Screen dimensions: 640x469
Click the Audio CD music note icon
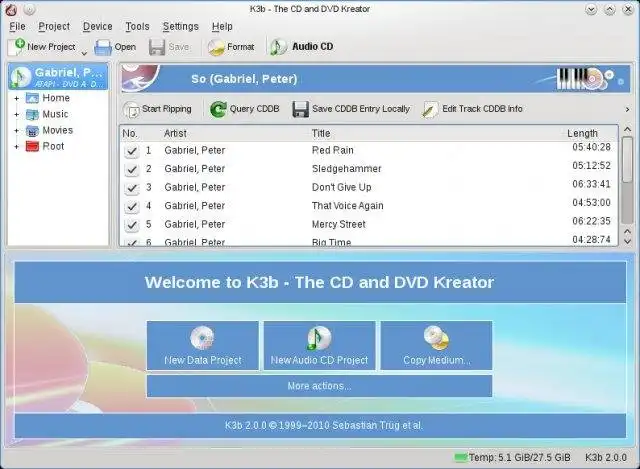pos(278,47)
